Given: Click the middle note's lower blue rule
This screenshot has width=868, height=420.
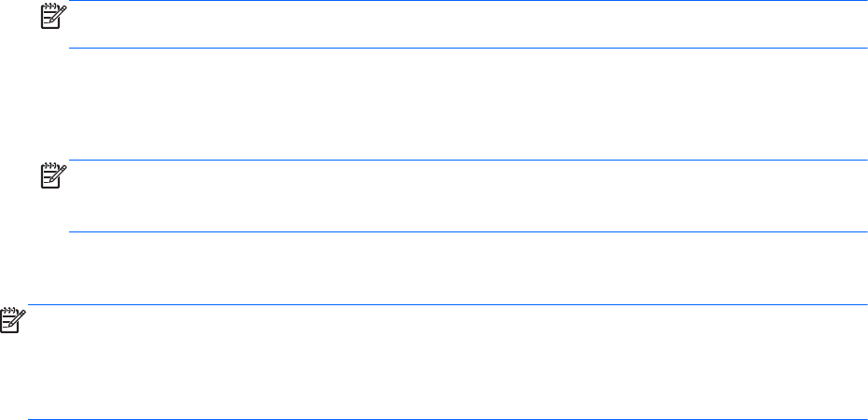Looking at the screenshot, I should pos(467,231).
